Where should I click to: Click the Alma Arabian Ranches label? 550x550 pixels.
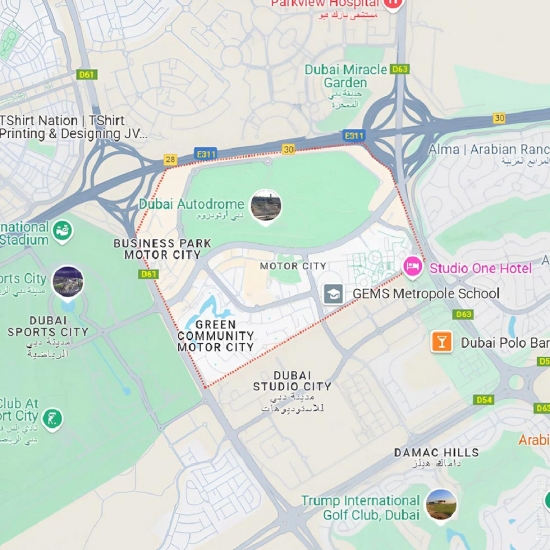coord(489,149)
